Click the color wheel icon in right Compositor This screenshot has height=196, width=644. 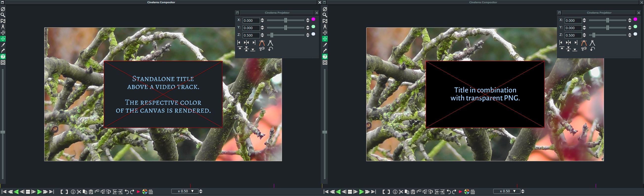467,192
